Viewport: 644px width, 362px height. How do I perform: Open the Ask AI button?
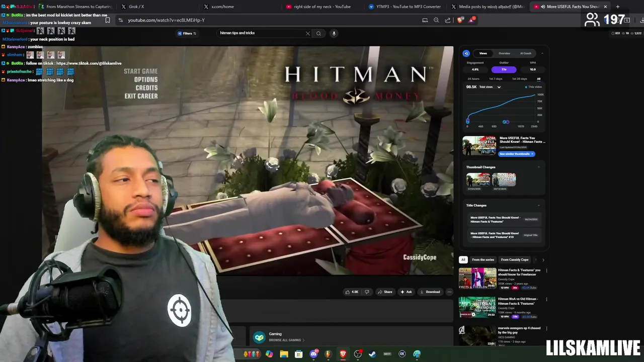406,292
